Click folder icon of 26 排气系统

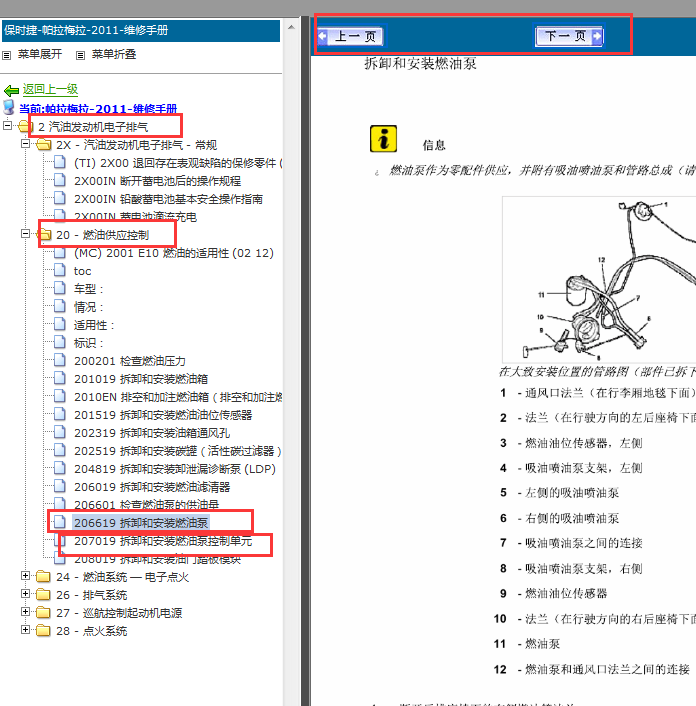tap(43, 595)
